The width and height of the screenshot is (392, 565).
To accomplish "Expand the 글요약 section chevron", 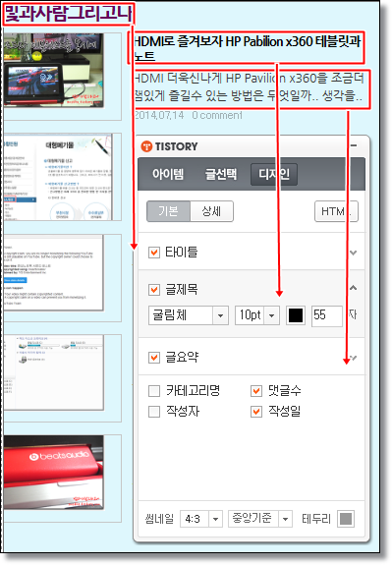I will coord(354,358).
